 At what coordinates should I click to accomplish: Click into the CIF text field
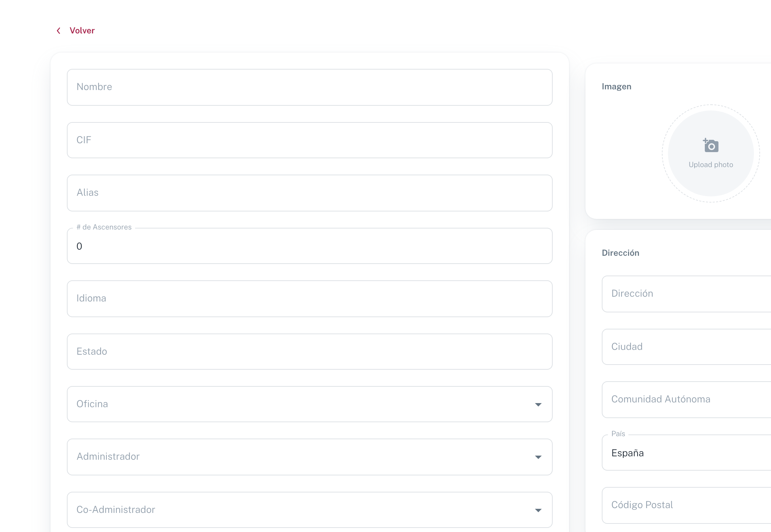[x=309, y=140]
